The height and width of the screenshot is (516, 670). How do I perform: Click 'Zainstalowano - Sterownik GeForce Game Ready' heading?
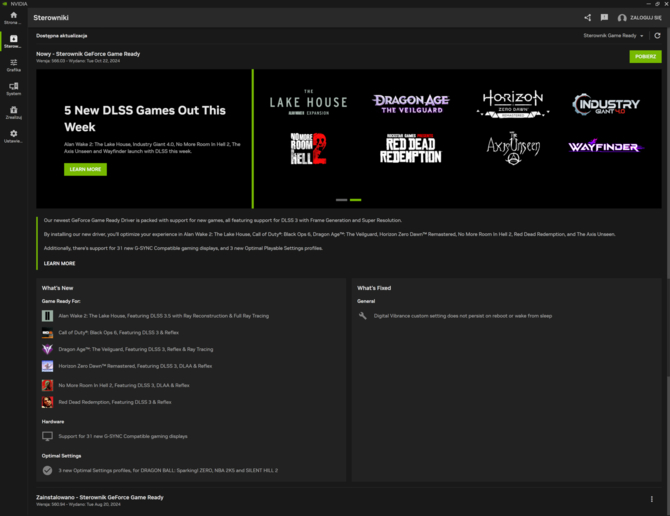[100, 497]
